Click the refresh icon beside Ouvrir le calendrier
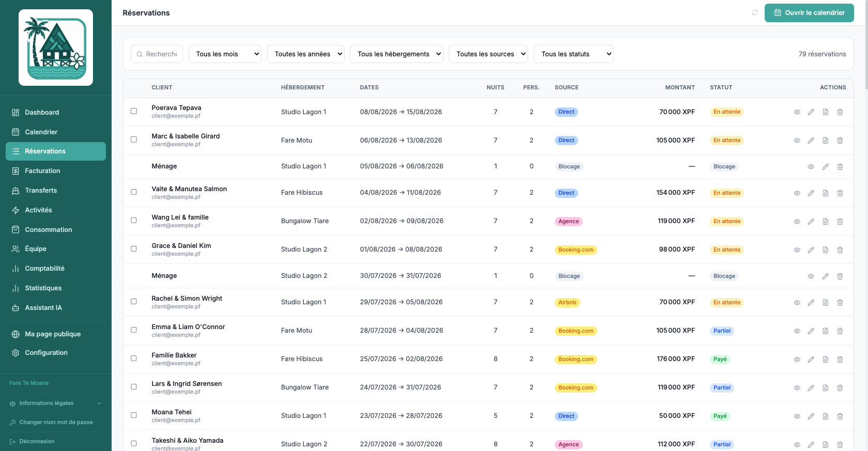 pyautogui.click(x=755, y=13)
